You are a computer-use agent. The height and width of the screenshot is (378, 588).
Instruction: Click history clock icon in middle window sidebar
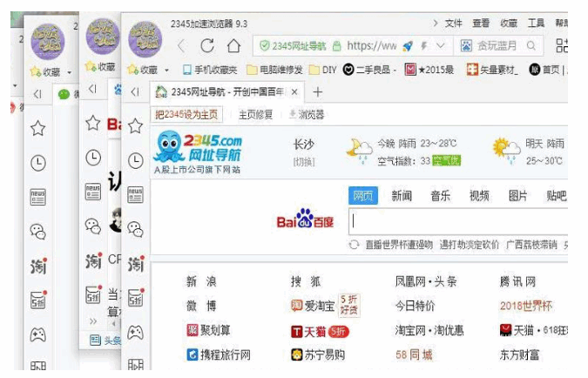[x=93, y=158]
